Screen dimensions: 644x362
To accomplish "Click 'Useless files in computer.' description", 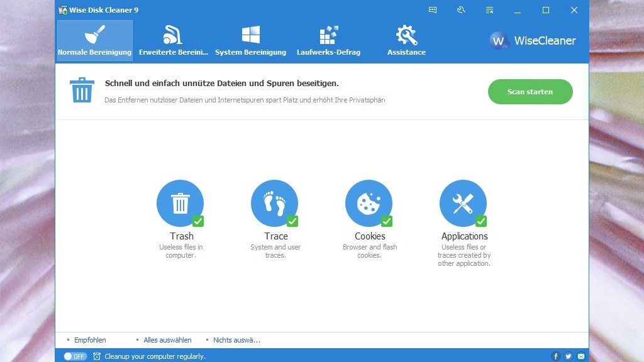I will click(x=180, y=251).
